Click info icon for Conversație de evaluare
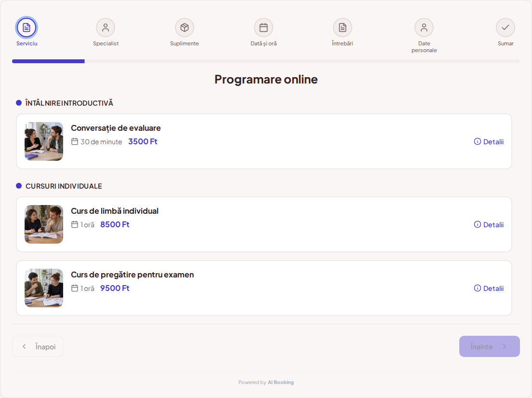Screen dimensions: 532x398 click(478, 142)
